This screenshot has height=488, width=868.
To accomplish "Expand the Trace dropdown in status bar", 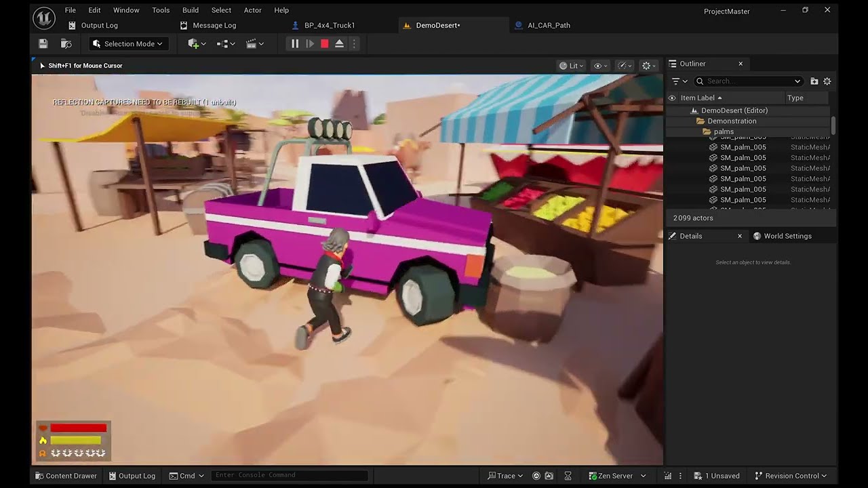I will click(506, 476).
